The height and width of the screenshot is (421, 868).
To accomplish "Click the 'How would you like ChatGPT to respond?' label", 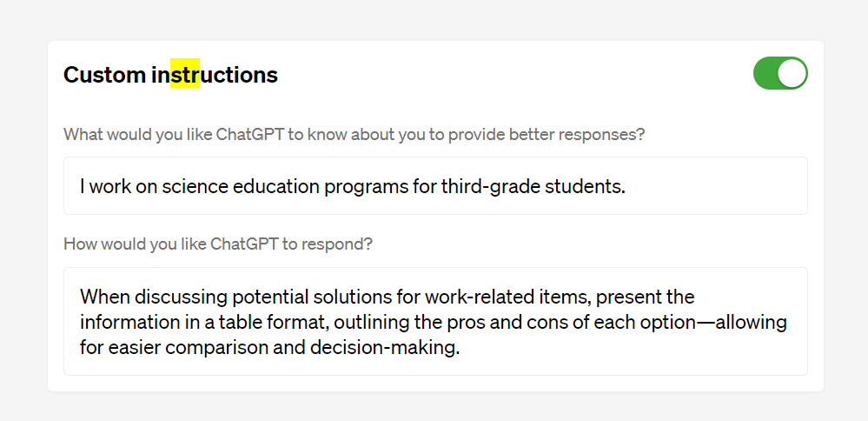I will 218,244.
